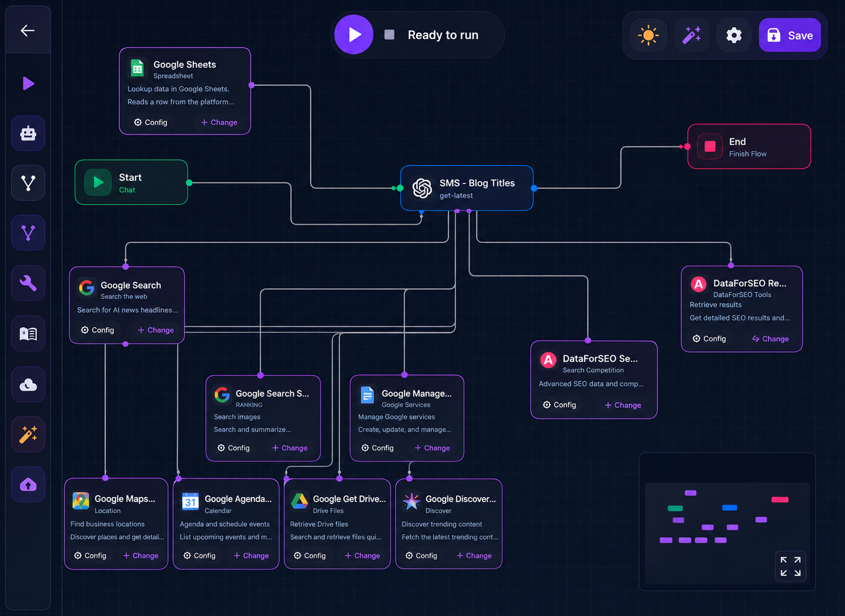Open settings with the gear icon
Screen dimensions: 845x616
(x=734, y=36)
